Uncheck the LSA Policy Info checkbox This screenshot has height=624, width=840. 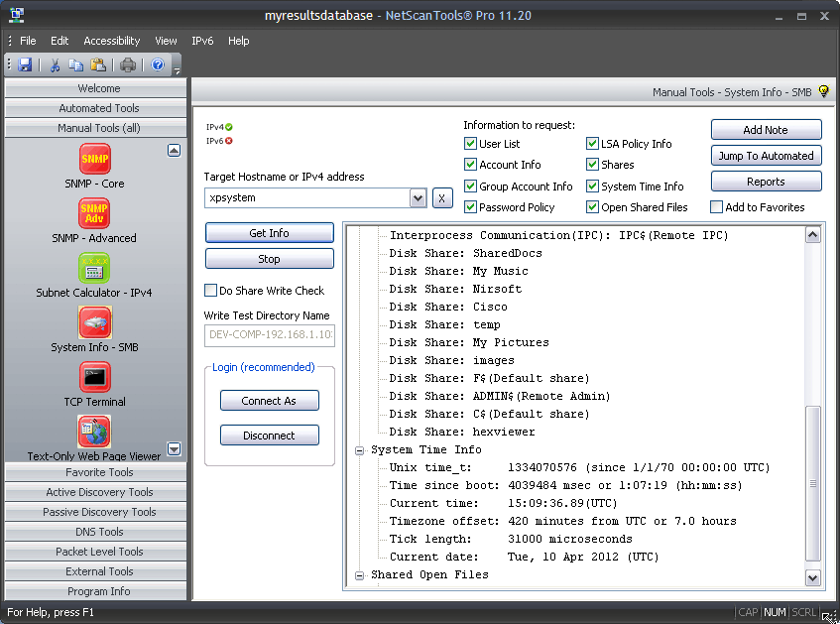click(592, 144)
